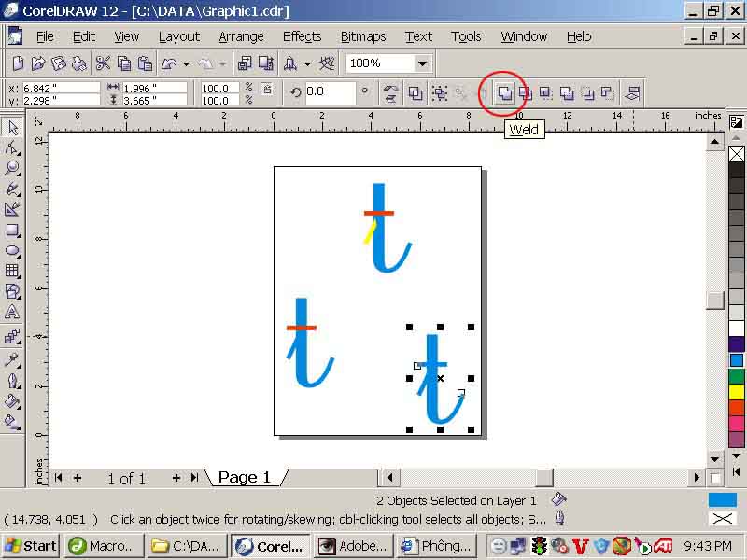Image resolution: width=747 pixels, height=560 pixels.
Task: Select the Shape tool
Action: point(12,147)
